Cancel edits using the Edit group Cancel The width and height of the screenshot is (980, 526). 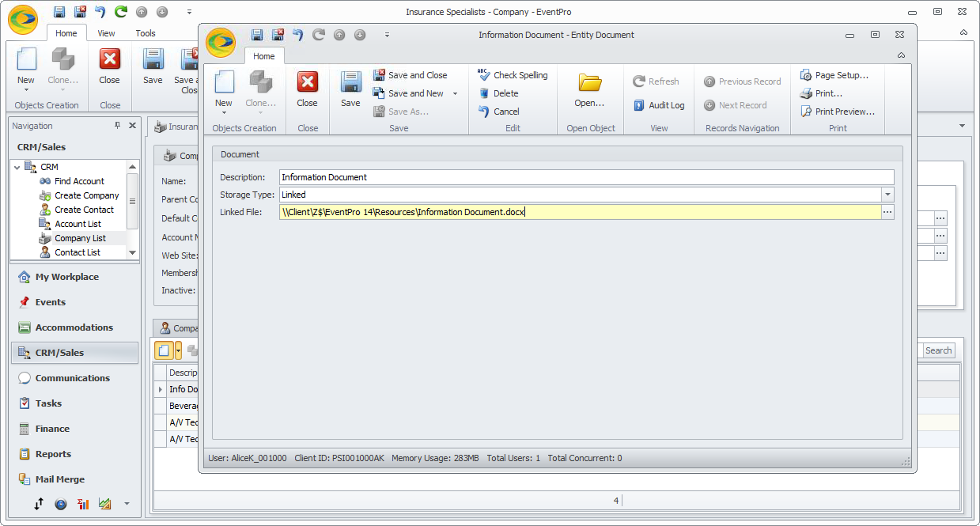pos(499,112)
